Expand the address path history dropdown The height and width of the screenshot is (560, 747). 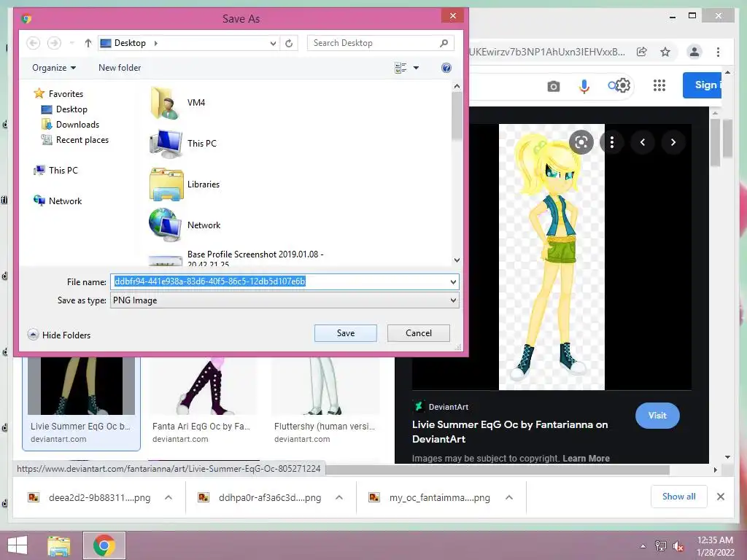click(x=273, y=43)
